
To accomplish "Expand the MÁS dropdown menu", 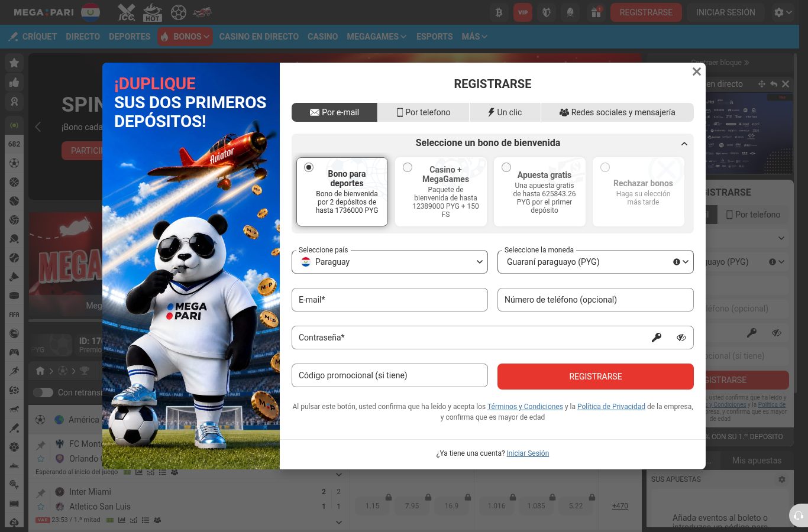I will (474, 37).
